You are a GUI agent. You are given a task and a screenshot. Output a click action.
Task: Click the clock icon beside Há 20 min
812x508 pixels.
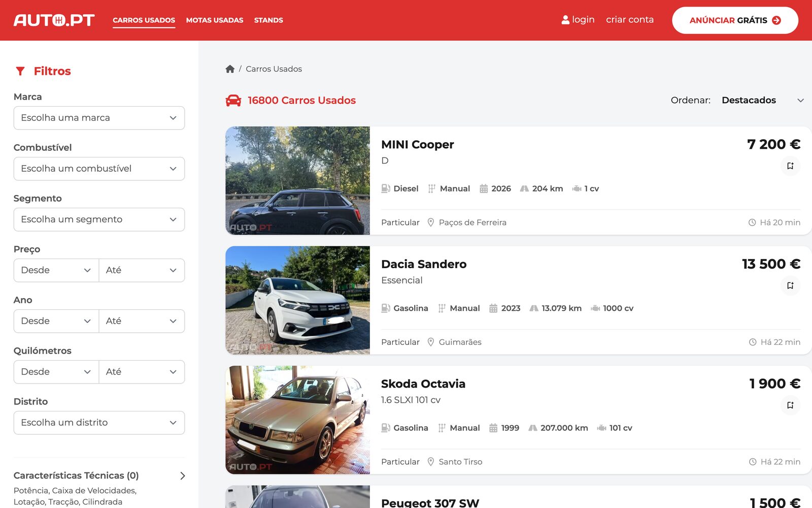(x=752, y=223)
